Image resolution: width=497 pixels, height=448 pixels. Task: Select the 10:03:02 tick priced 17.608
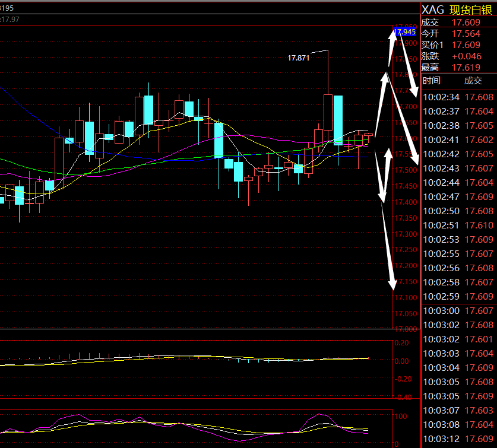(x=458, y=325)
